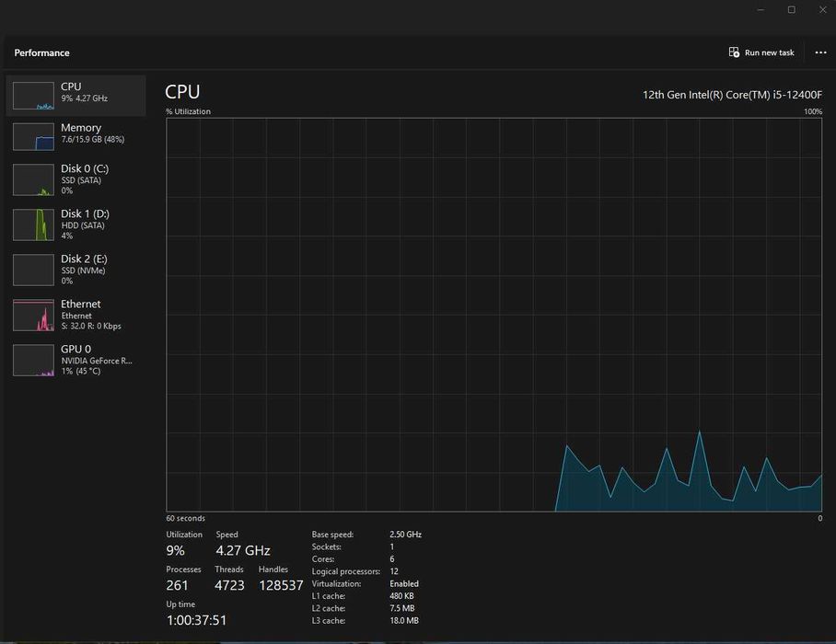This screenshot has width=836, height=644.
Task: Maximize the Task Manager window
Action: point(791,9)
